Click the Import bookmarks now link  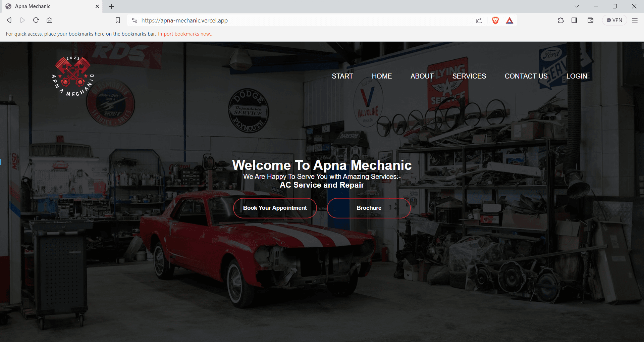185,34
